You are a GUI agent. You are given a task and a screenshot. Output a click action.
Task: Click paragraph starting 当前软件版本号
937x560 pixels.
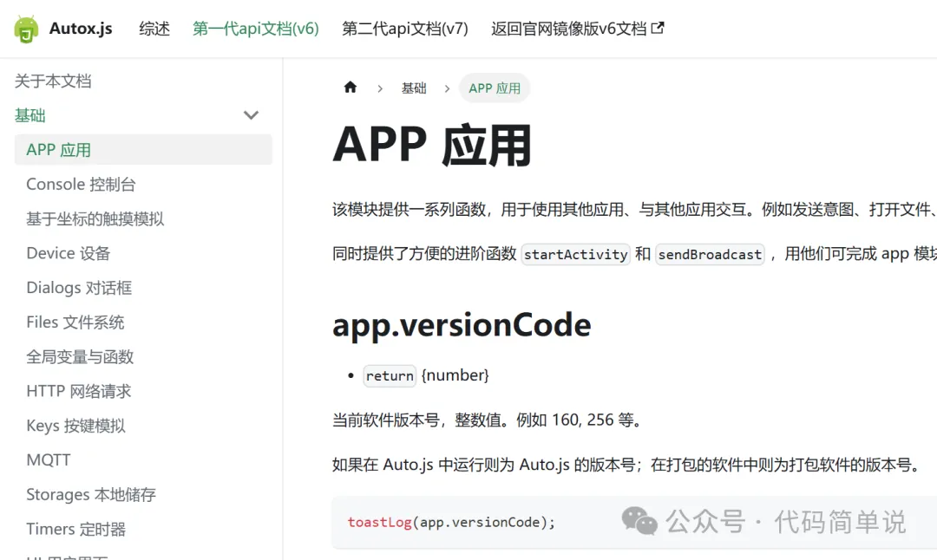(488, 420)
